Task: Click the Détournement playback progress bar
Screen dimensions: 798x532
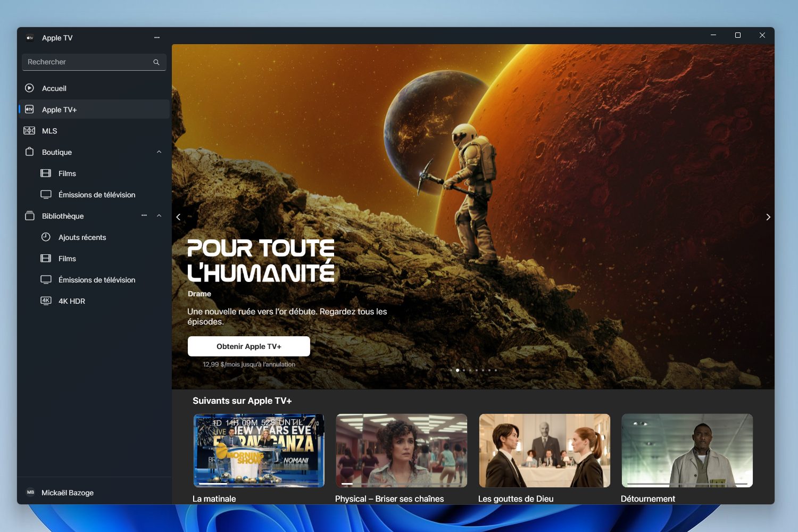Action: [x=687, y=484]
